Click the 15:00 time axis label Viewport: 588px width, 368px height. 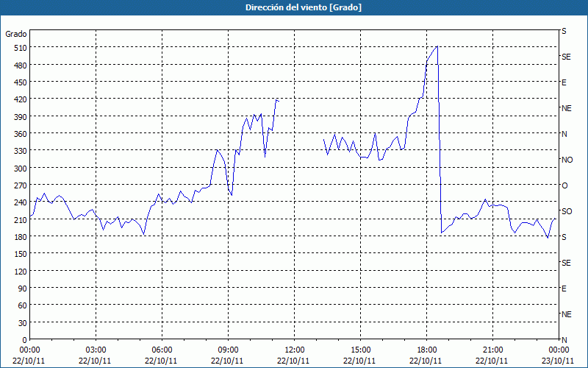[360, 350]
